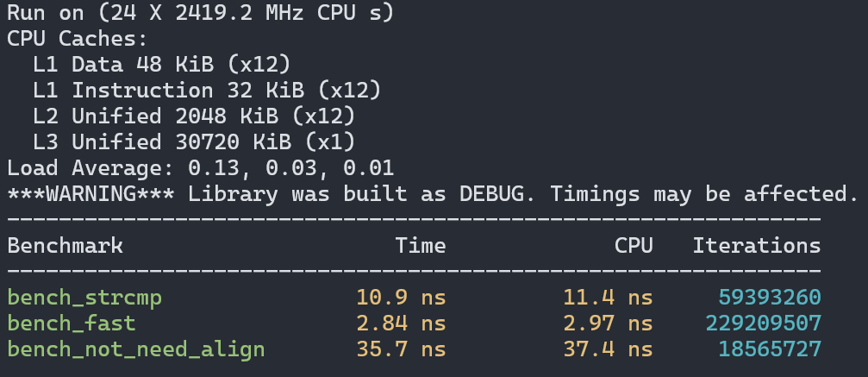Image resolution: width=868 pixels, height=377 pixels.
Task: Click the bench_not_need_align benchmark name
Action: coord(136,349)
